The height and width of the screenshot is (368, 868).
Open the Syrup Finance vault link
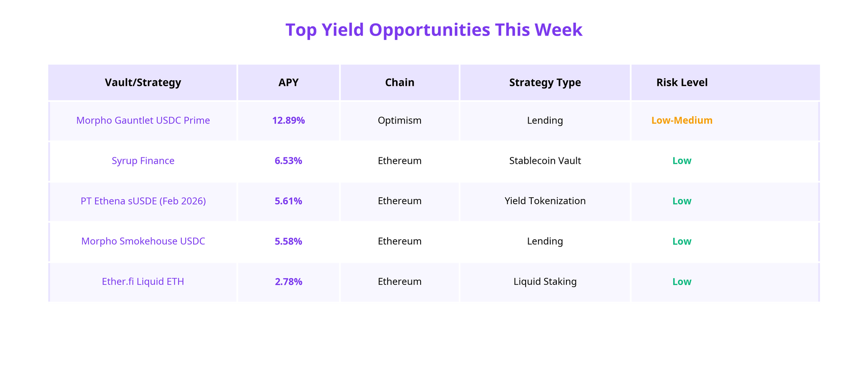click(x=143, y=161)
